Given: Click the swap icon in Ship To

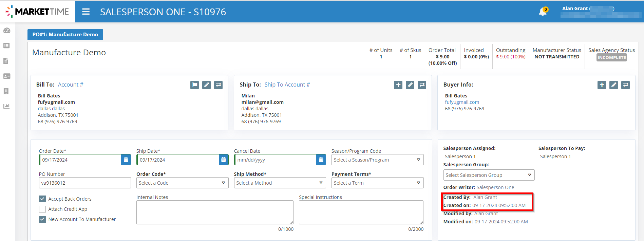Looking at the screenshot, I should tap(422, 85).
